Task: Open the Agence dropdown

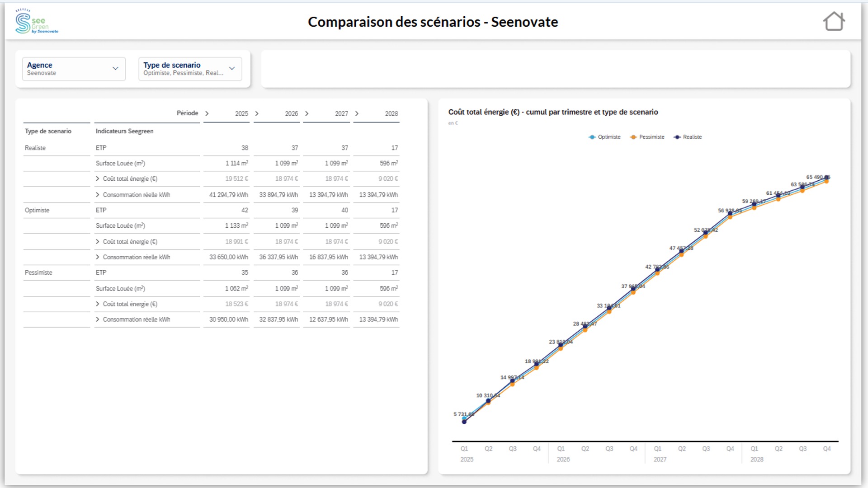Action: tap(74, 69)
